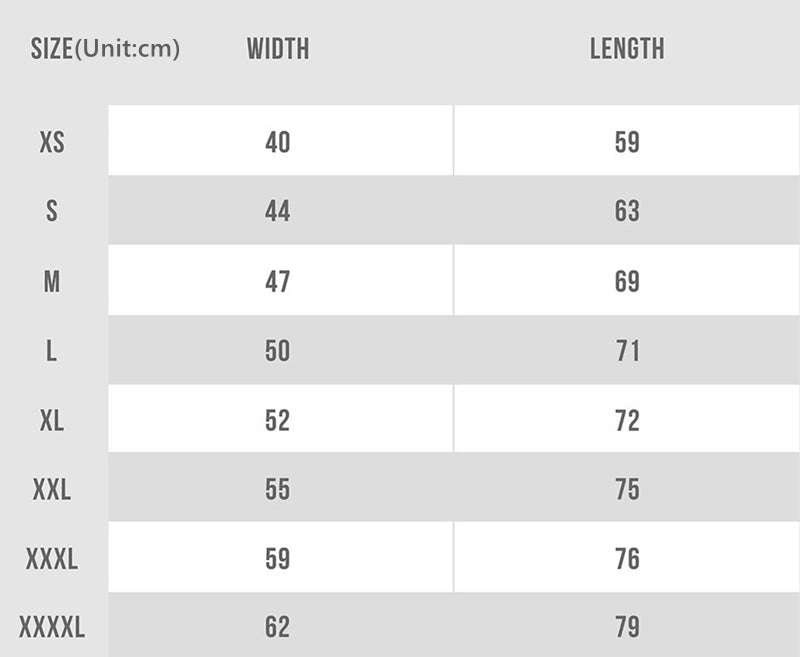Select the XXXXL size row label

52,628
